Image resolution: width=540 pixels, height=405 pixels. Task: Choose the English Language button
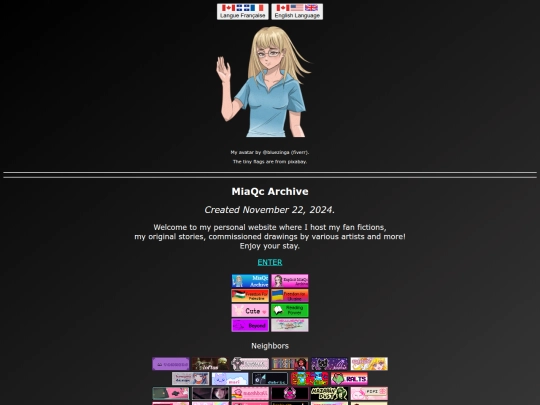[x=297, y=12]
